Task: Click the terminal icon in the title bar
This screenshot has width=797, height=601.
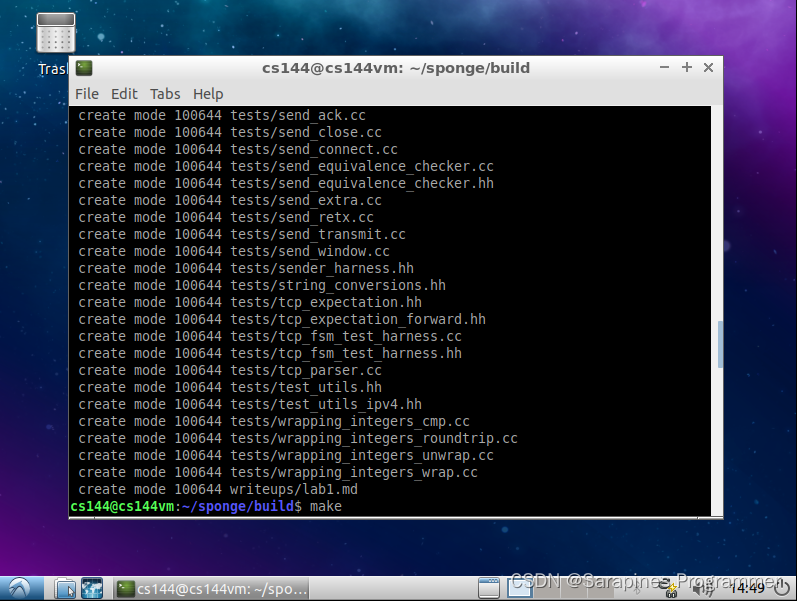Action: pyautogui.click(x=84, y=68)
